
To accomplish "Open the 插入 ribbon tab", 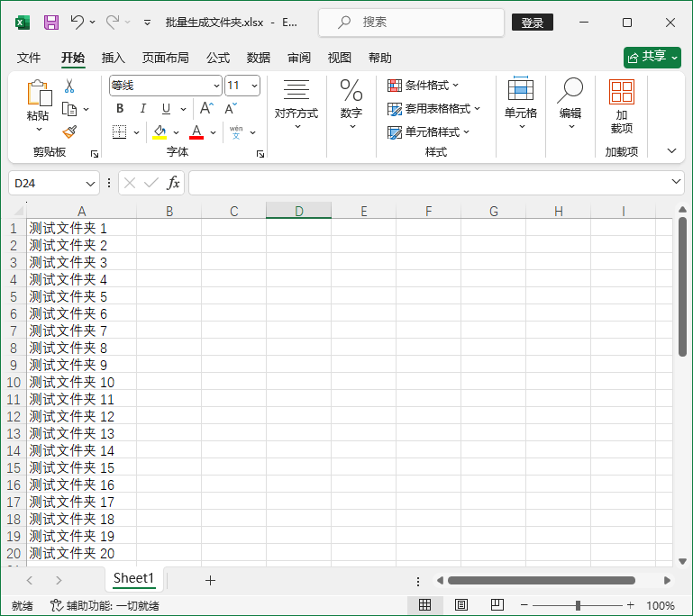I will coord(114,58).
